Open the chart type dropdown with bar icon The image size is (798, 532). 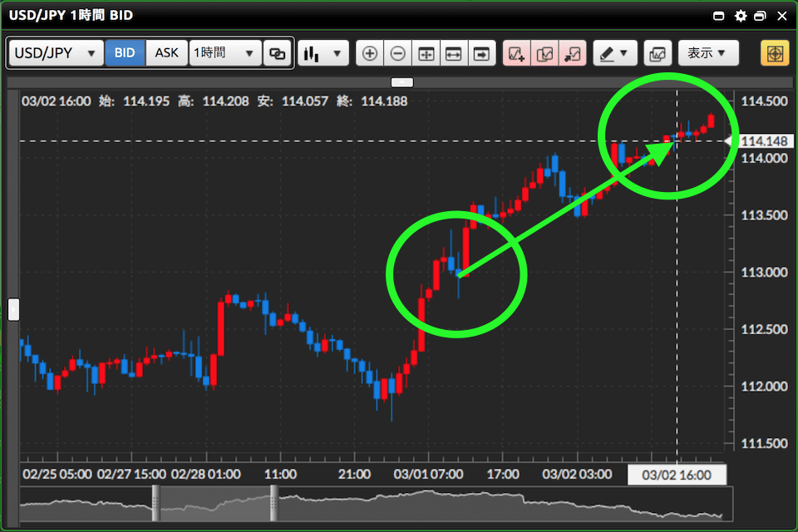click(x=323, y=53)
